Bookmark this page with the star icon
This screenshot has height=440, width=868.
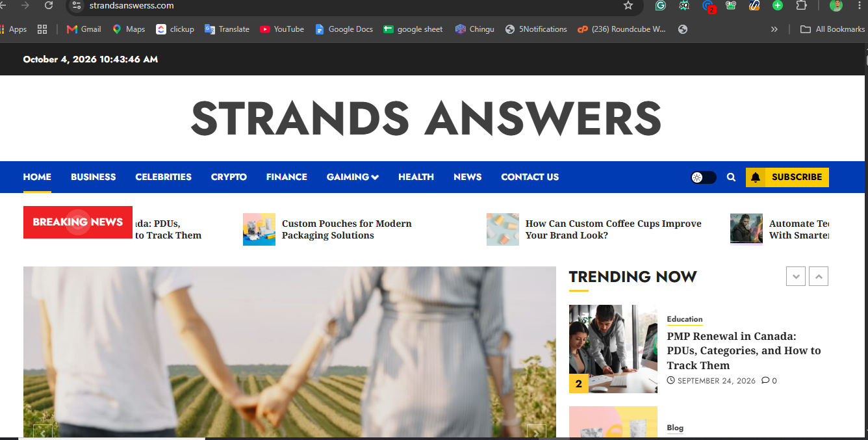(628, 5)
